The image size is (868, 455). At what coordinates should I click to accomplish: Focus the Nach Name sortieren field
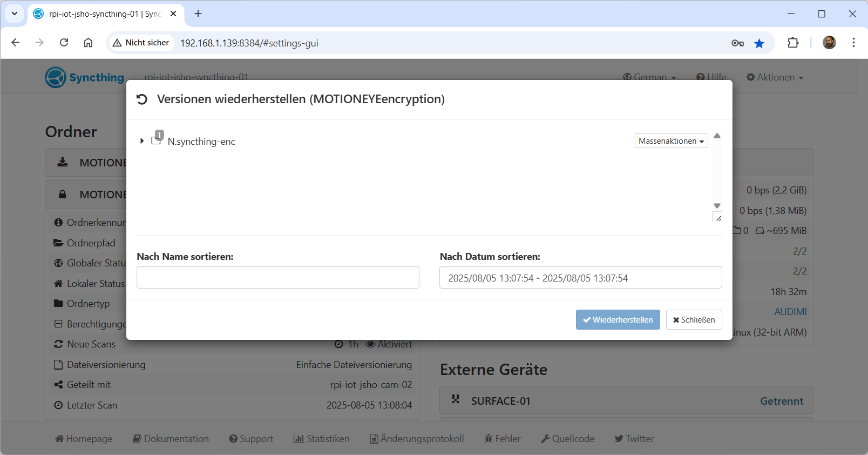[x=277, y=277]
